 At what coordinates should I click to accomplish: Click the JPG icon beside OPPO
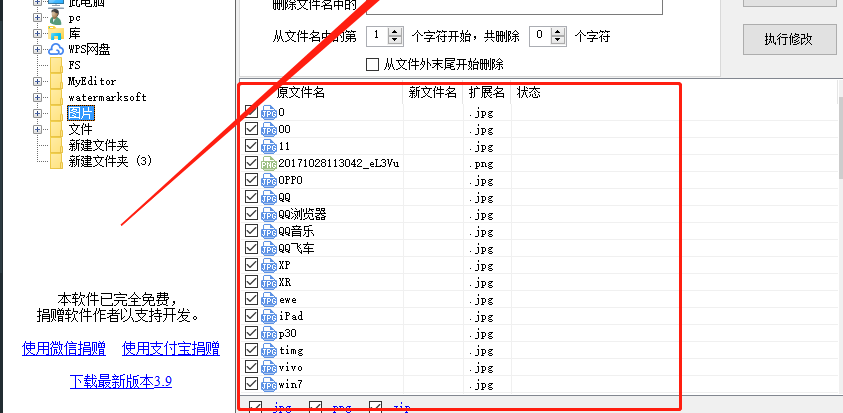pyautogui.click(x=269, y=181)
